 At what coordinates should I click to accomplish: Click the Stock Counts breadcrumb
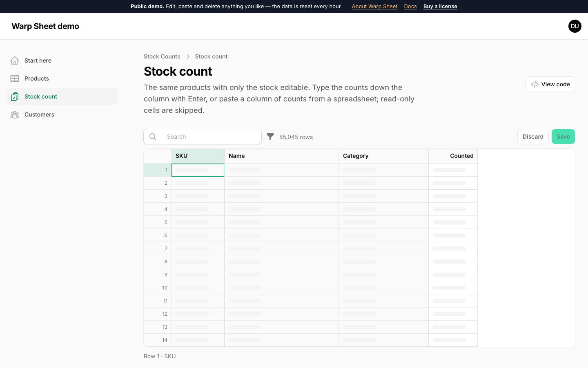162,56
